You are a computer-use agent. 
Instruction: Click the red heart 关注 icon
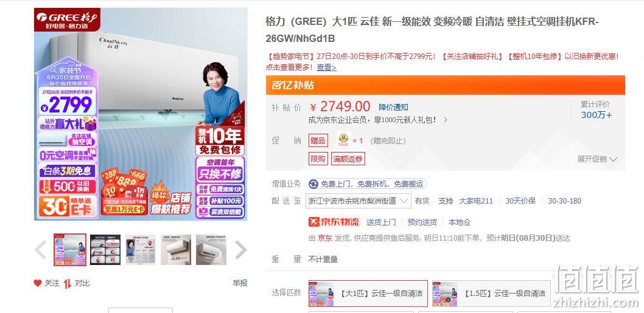click(38, 283)
